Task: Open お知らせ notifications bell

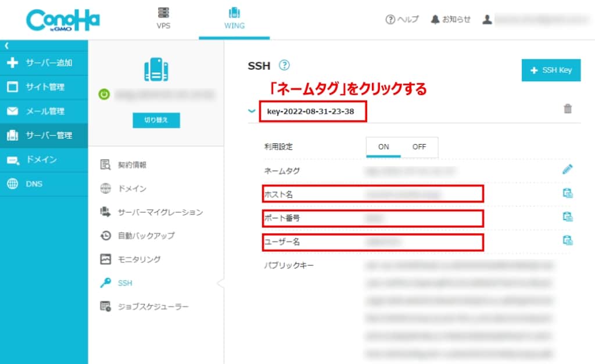Action: point(451,19)
